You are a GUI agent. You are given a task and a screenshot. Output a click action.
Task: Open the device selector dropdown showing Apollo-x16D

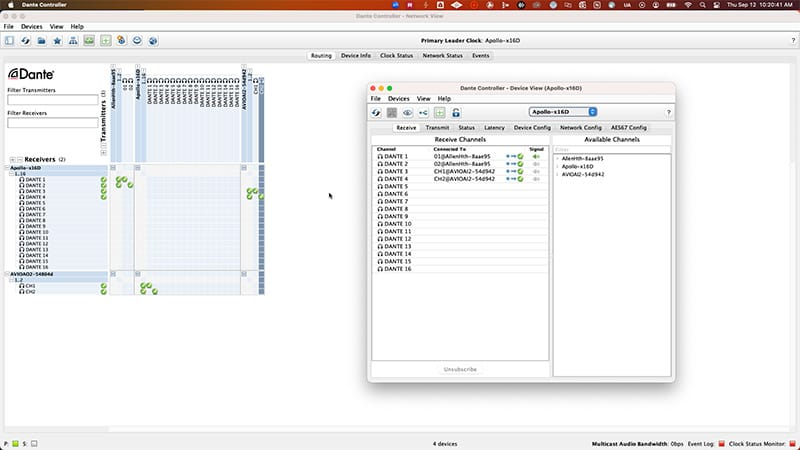pos(562,112)
